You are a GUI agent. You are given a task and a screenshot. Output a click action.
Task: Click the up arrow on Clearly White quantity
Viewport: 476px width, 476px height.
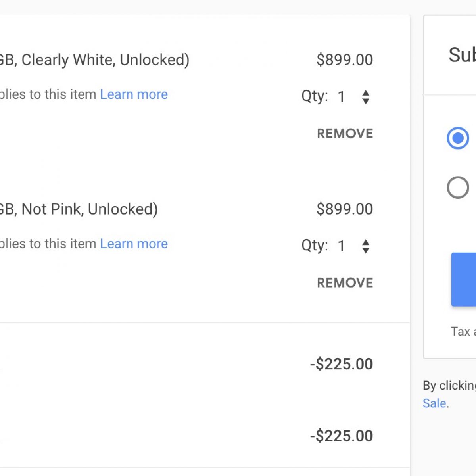click(366, 93)
